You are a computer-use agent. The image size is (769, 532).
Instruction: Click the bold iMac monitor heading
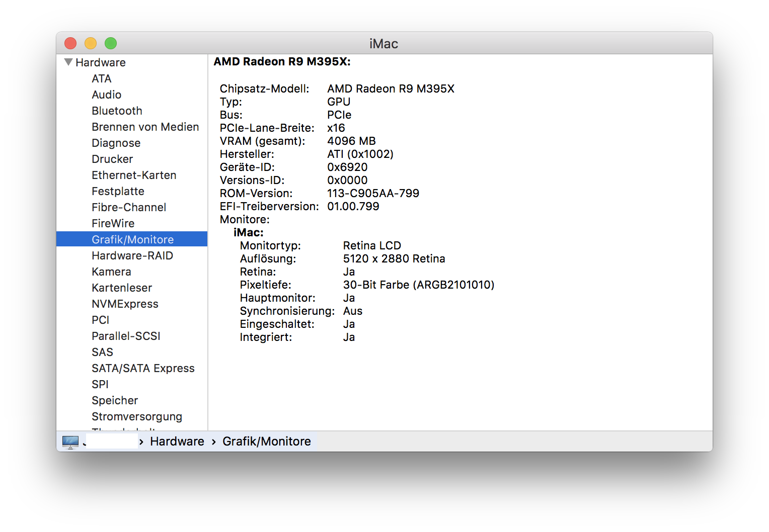click(249, 232)
